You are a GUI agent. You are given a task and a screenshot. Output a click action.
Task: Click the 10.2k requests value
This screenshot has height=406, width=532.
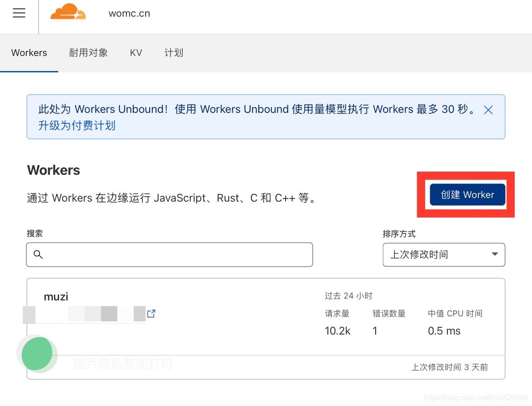337,330
